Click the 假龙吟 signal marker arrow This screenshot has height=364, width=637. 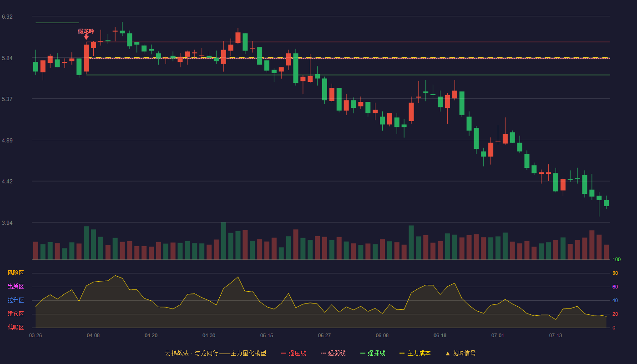click(x=86, y=37)
